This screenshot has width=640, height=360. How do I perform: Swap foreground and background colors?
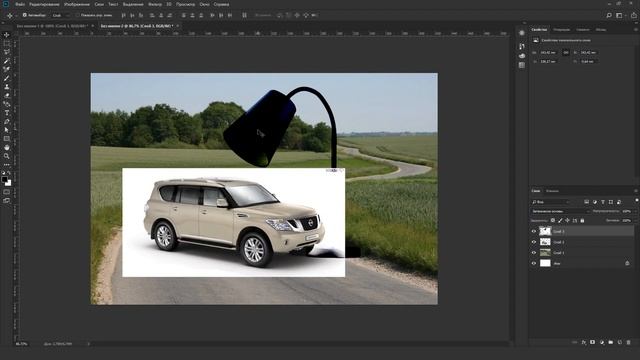(x=9, y=173)
